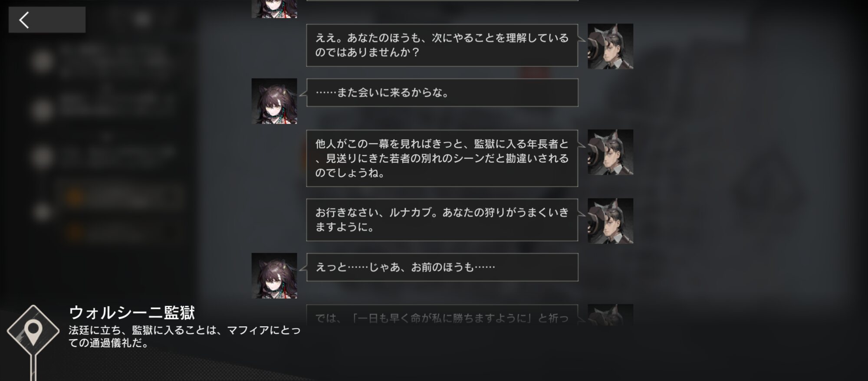Tap the faded man's avatar at bottom
This screenshot has width=868, height=381.
[610, 315]
